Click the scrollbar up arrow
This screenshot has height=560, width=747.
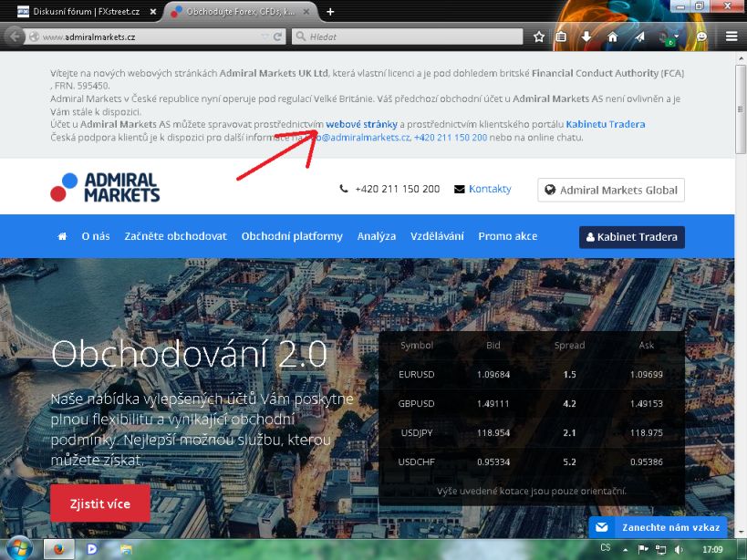741,58
